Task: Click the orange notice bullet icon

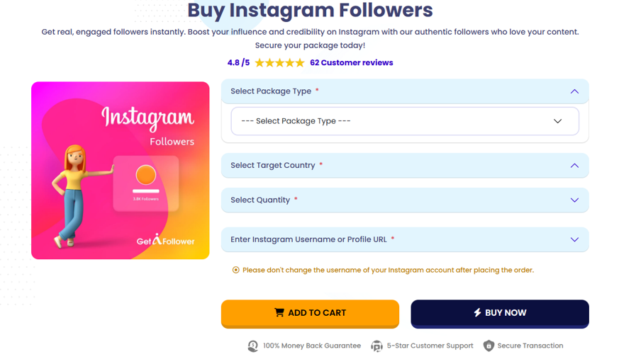Action: pyautogui.click(x=236, y=270)
